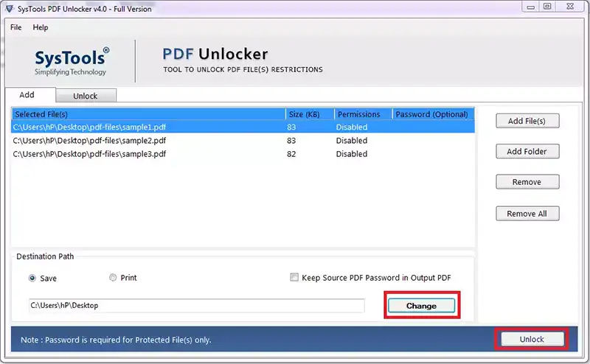This screenshot has width=590, height=364.
Task: Click Disabled permission for sample3.pdf
Action: [x=352, y=154]
